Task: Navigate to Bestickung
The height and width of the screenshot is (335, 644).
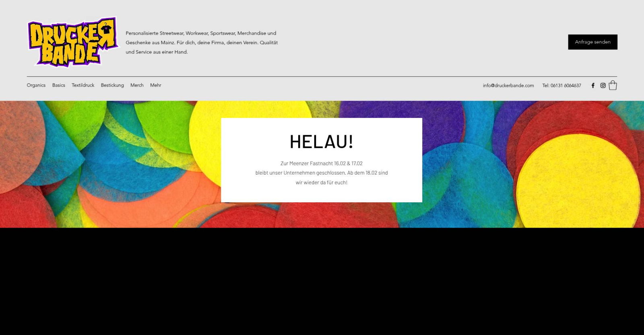Action: (x=112, y=85)
